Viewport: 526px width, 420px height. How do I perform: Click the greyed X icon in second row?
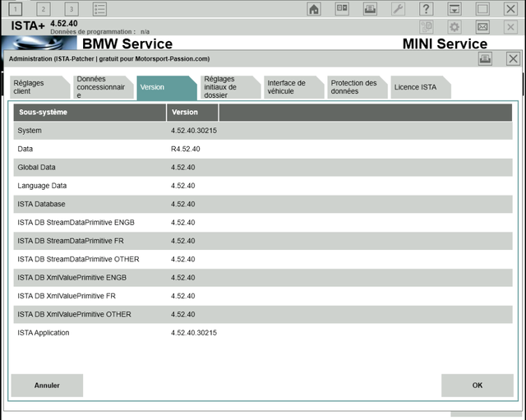pos(510,27)
